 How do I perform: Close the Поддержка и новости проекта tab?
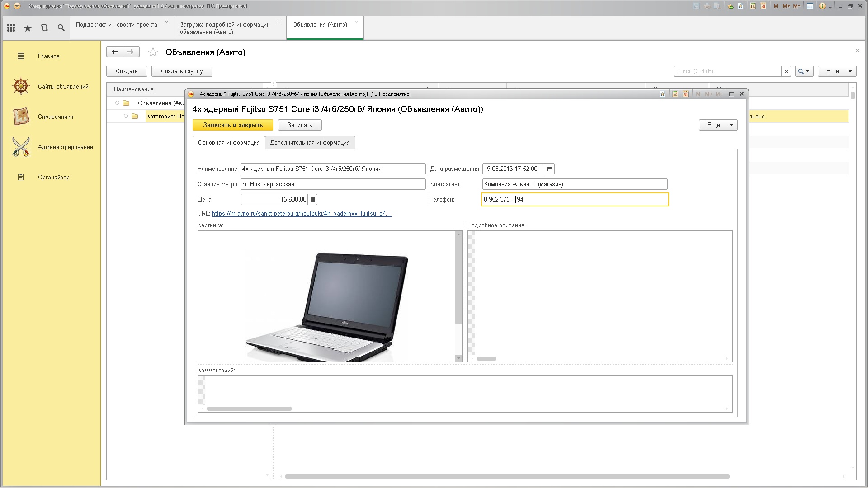coord(166,22)
